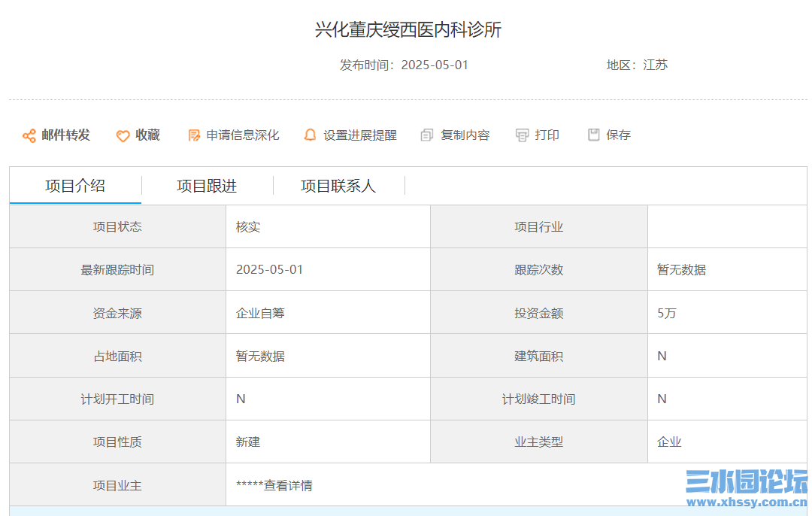This screenshot has width=812, height=516.
Task: Open 设置进展提醒 reminder setting
Action: point(360,135)
